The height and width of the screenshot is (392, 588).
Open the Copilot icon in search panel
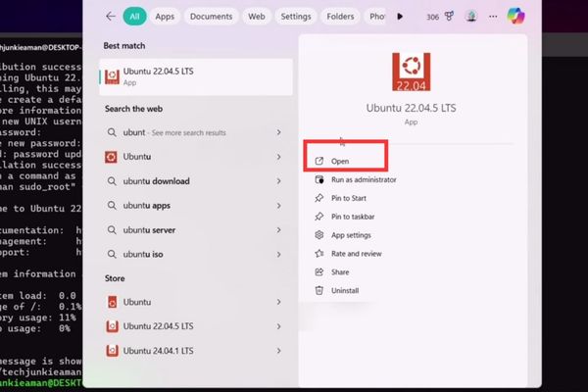(515, 17)
